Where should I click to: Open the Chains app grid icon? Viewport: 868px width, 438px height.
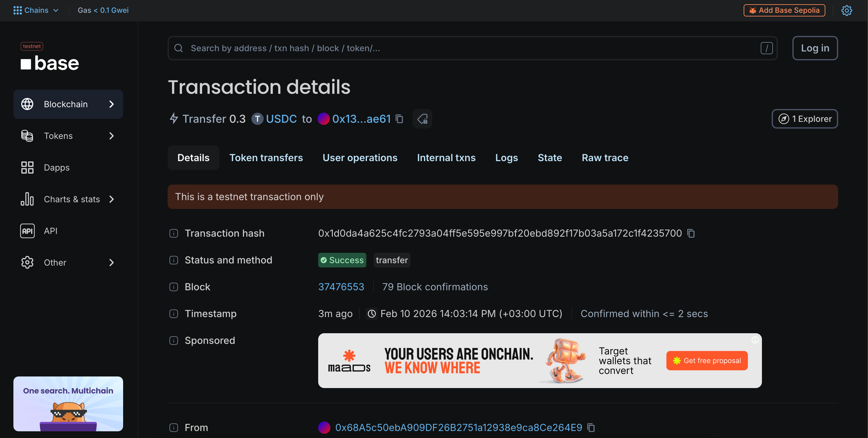17,10
